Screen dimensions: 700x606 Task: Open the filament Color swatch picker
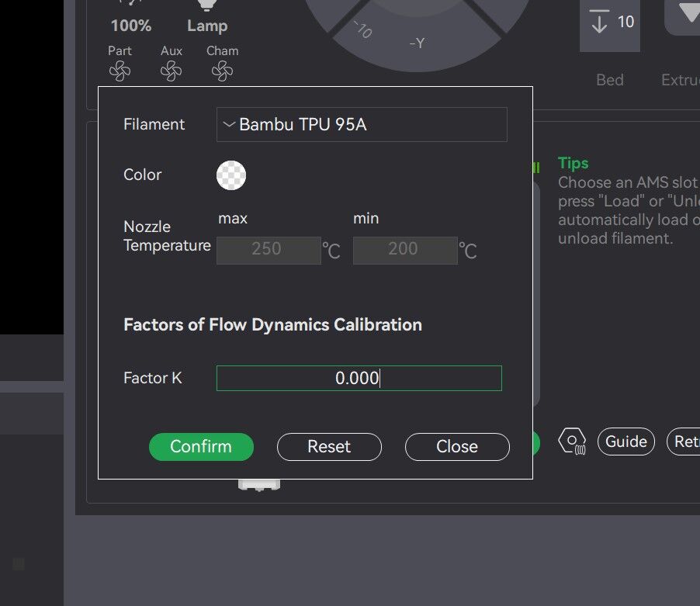231,175
